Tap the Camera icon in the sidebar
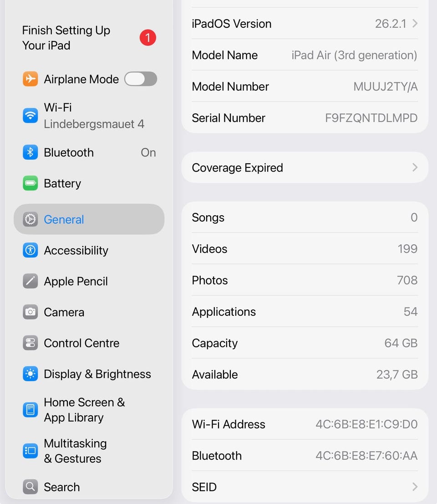This screenshot has height=504, width=437. (x=30, y=312)
